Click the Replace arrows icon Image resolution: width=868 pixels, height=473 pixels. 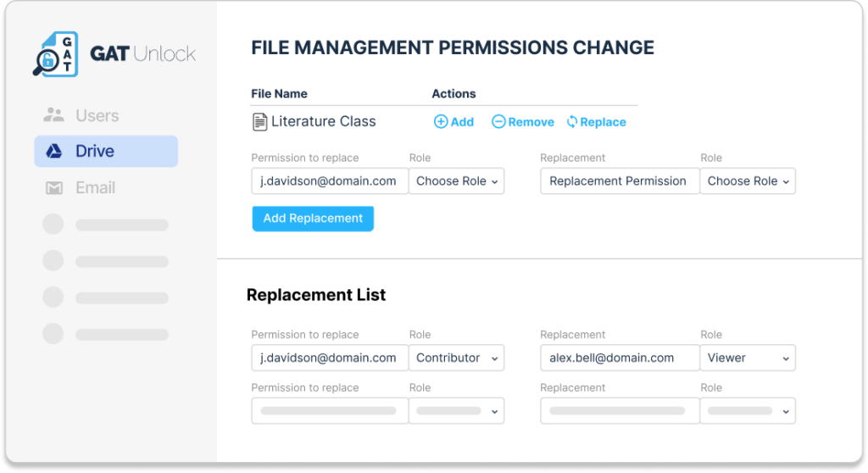pos(572,122)
